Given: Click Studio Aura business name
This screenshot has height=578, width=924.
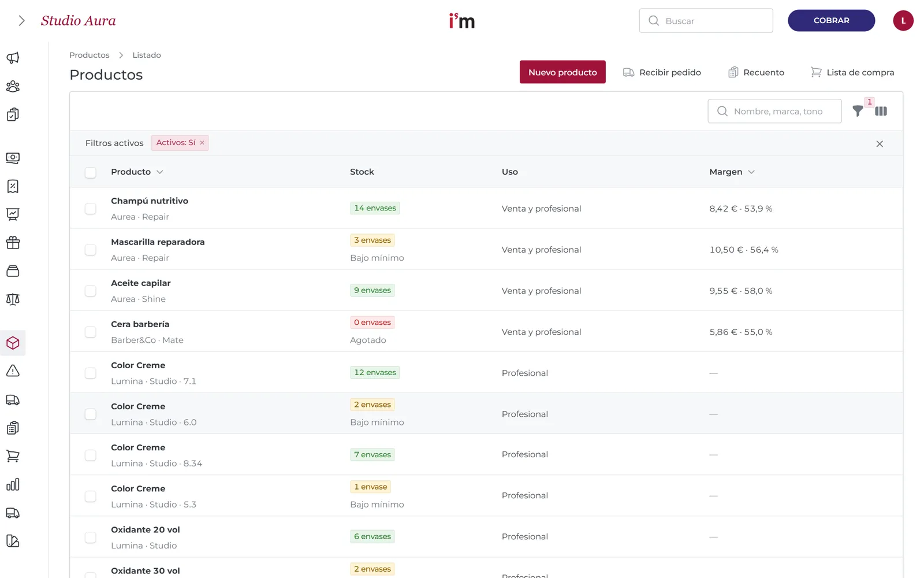Looking at the screenshot, I should pyautogui.click(x=78, y=21).
